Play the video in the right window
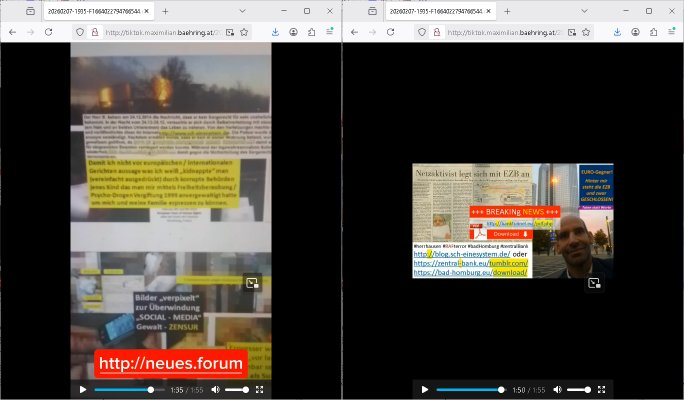 (424, 389)
